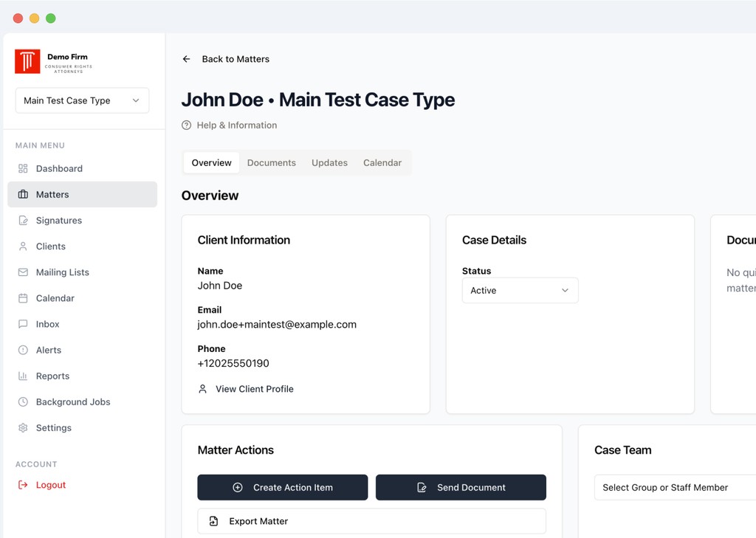The height and width of the screenshot is (538, 756).
Task: Click the Demo Firm red logo
Action: point(27,61)
